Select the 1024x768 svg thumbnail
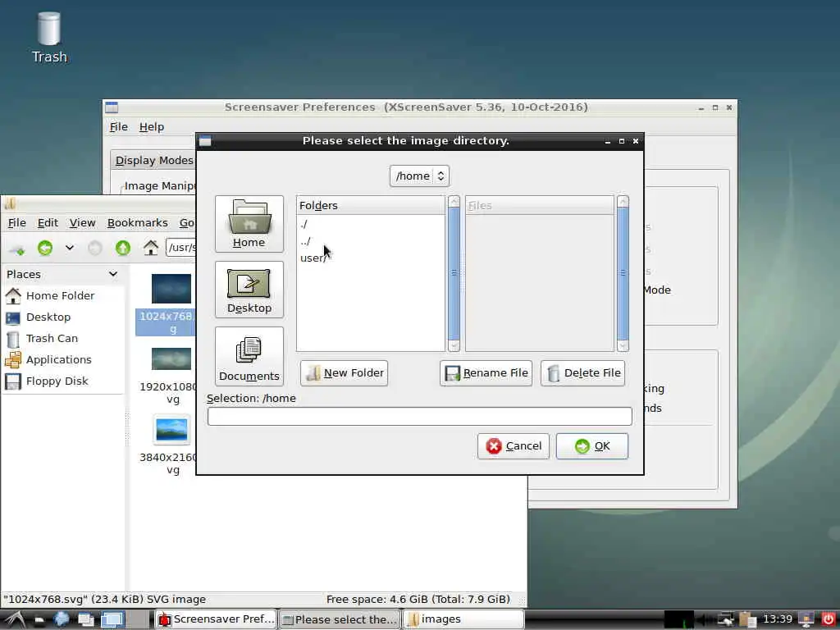840x630 pixels. pyautogui.click(x=171, y=289)
